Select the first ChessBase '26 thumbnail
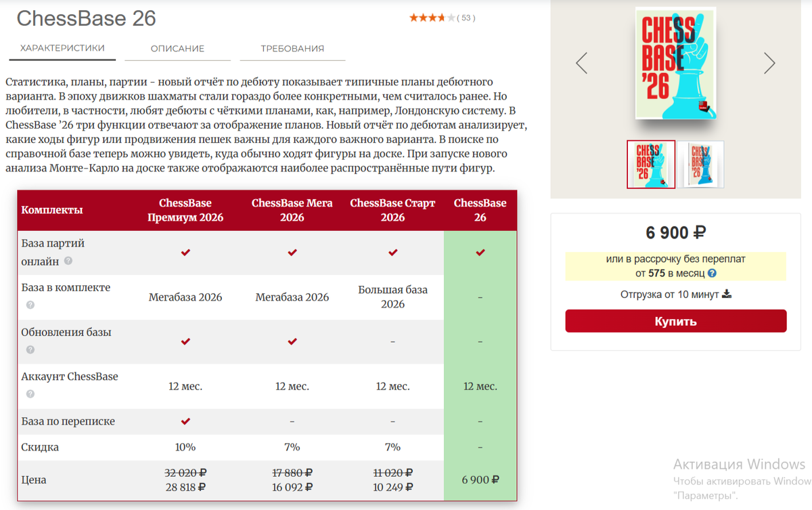Screen dimensions: 812x510 (651, 165)
